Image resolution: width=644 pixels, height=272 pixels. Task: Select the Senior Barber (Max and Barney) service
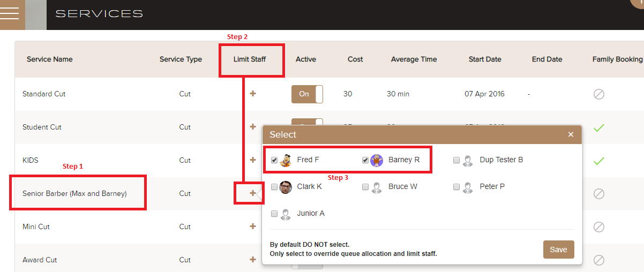(x=74, y=193)
